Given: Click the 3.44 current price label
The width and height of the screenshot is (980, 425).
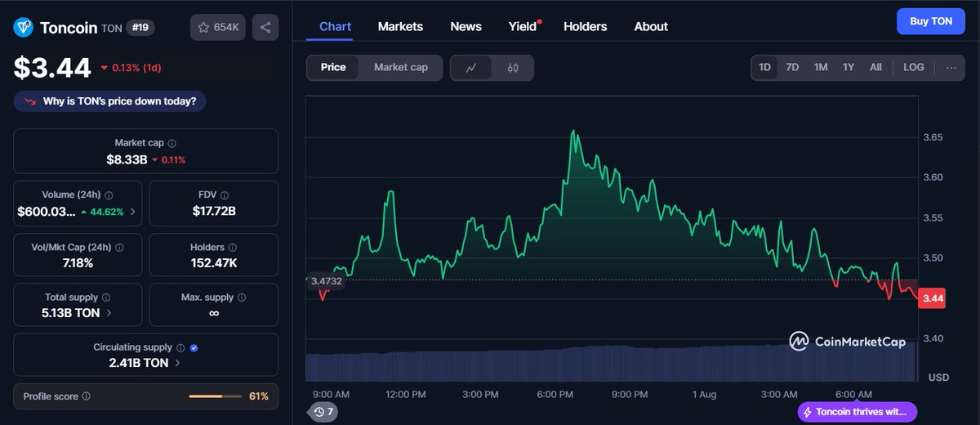Looking at the screenshot, I should pos(933,299).
